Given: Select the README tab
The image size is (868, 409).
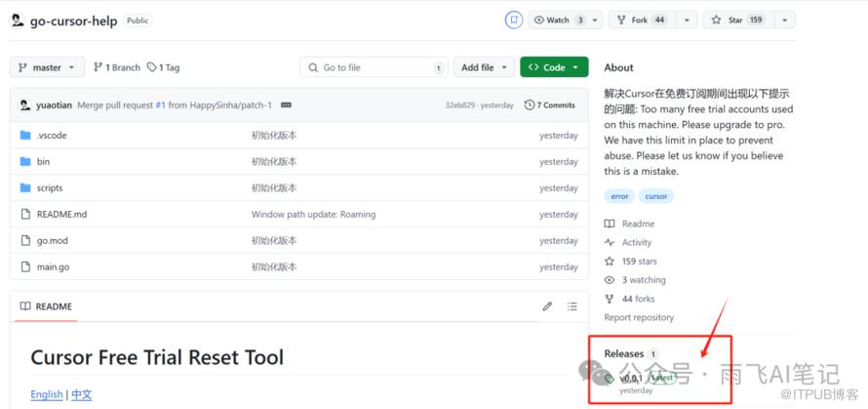Looking at the screenshot, I should (x=47, y=307).
